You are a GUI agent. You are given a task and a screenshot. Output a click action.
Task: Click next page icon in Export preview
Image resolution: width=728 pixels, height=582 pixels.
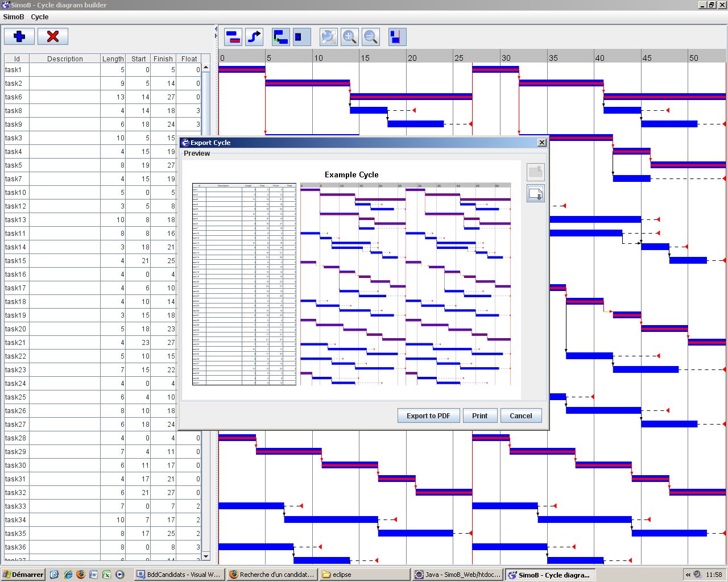(x=535, y=194)
